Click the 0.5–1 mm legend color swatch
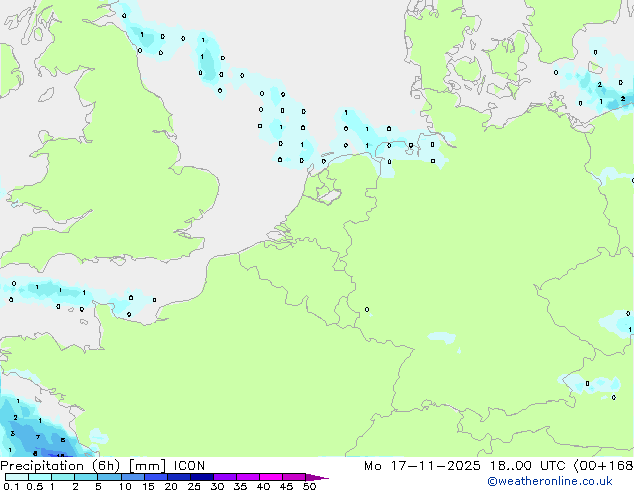The width and height of the screenshot is (634, 490). pos(40,477)
